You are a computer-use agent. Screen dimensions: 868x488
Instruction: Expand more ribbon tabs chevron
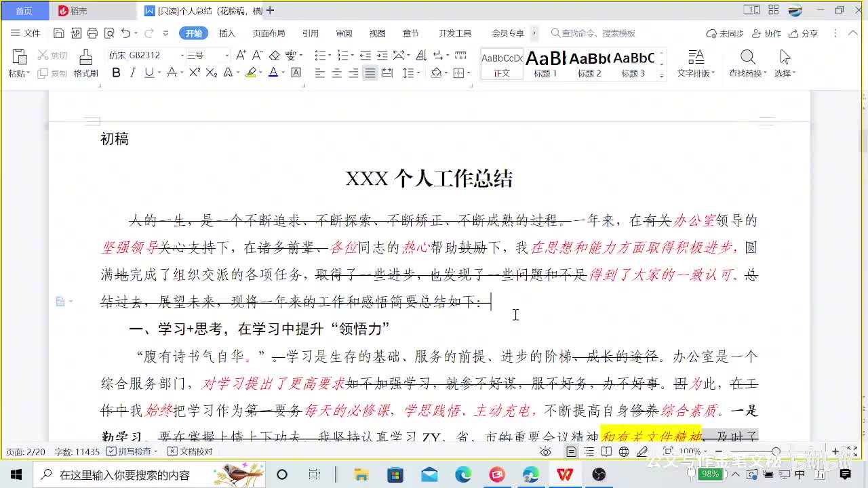534,33
